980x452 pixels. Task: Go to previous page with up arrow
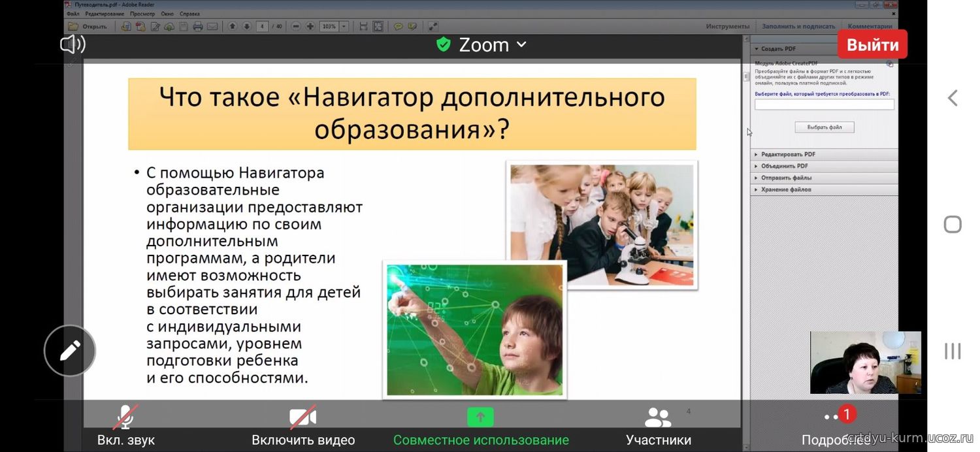click(232, 27)
